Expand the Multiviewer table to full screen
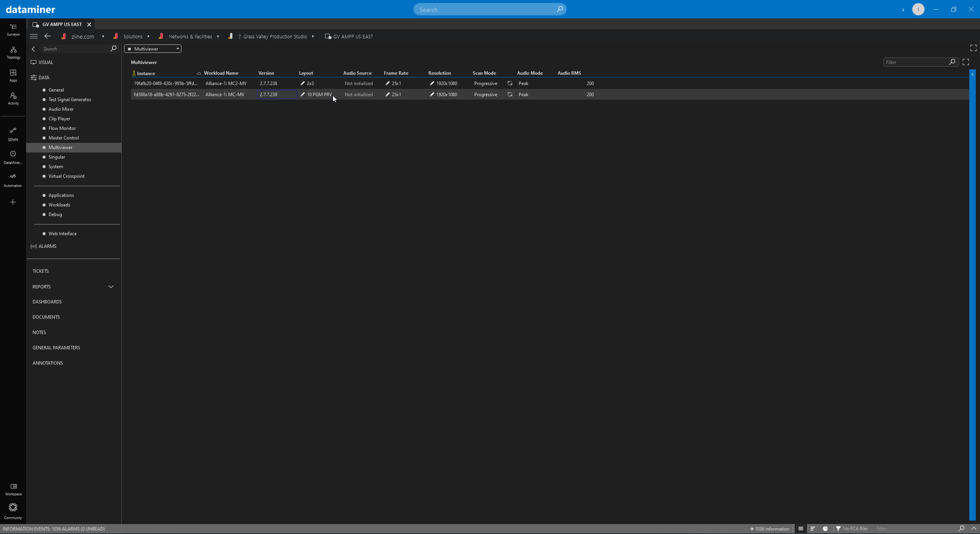 [x=966, y=62]
